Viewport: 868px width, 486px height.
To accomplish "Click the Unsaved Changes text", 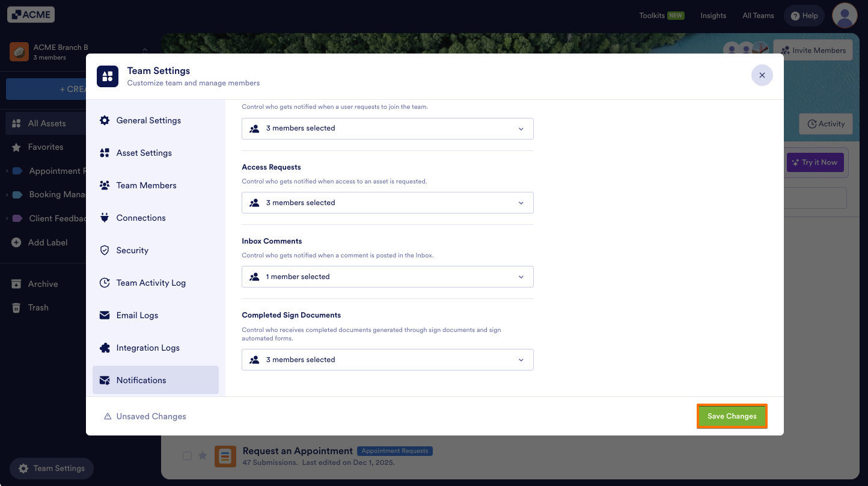I will point(151,416).
